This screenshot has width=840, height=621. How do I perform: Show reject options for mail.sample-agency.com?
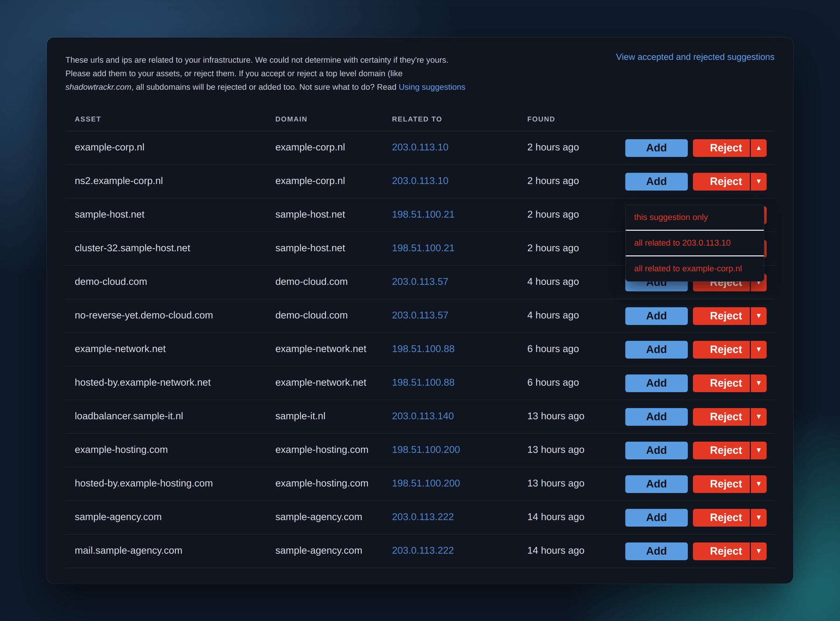pos(758,551)
